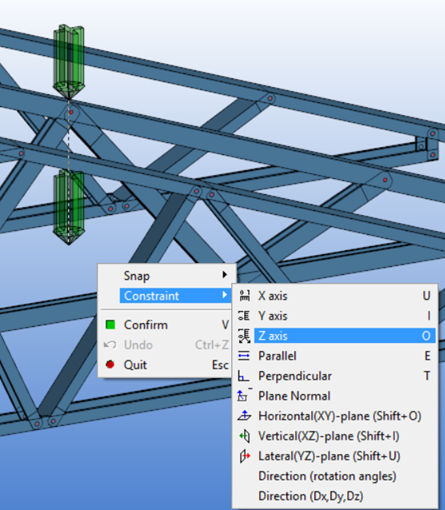
Task: Click the Perpendicular constraint icon
Action: click(243, 376)
